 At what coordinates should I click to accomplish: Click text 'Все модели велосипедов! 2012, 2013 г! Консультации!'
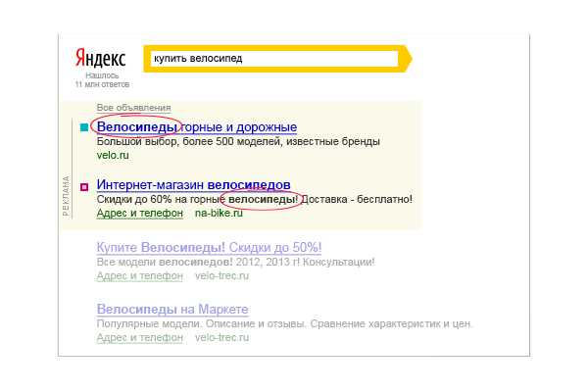235,262
